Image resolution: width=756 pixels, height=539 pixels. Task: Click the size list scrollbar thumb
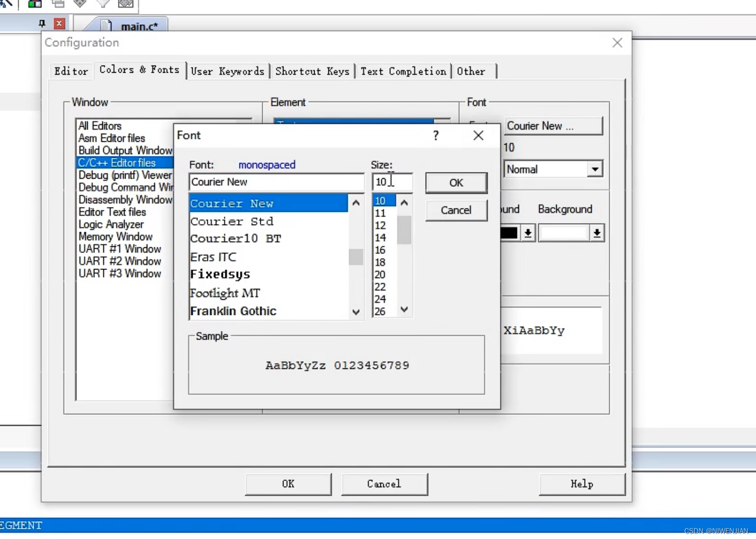click(404, 230)
